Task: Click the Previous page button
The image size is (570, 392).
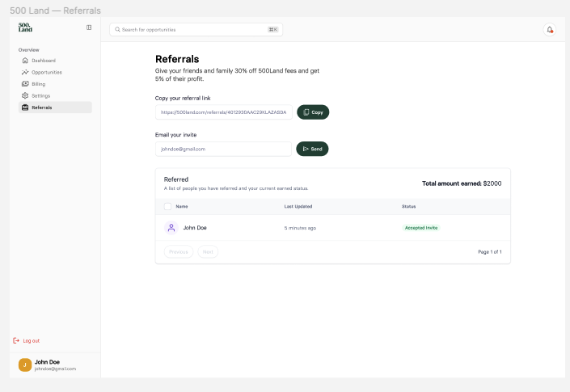Action: coord(179,252)
